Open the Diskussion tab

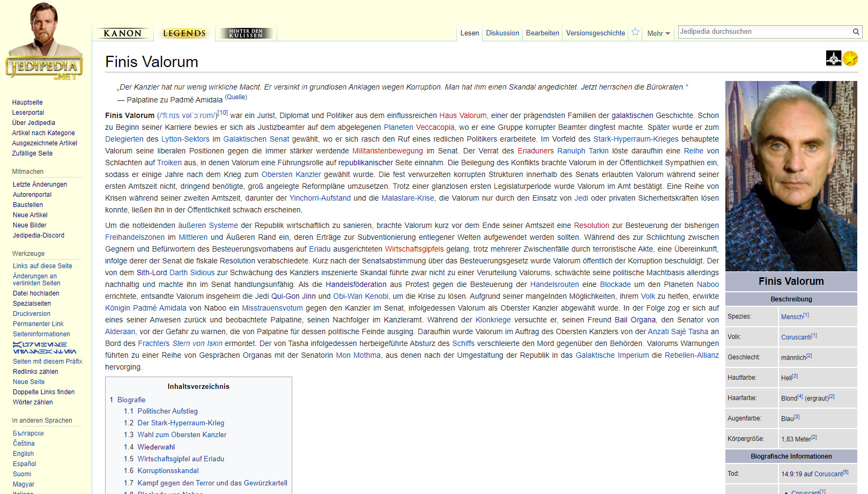(x=502, y=33)
